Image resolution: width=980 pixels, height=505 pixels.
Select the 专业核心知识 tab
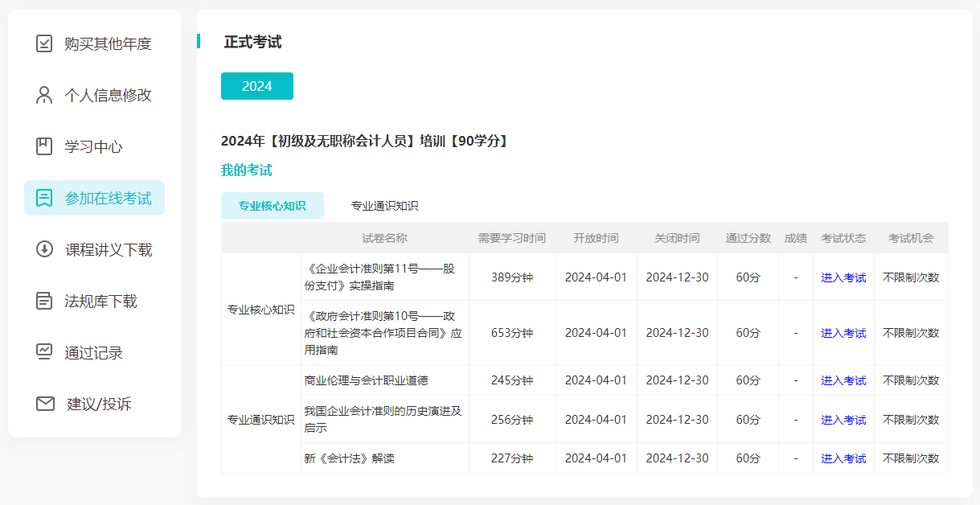[x=272, y=205]
